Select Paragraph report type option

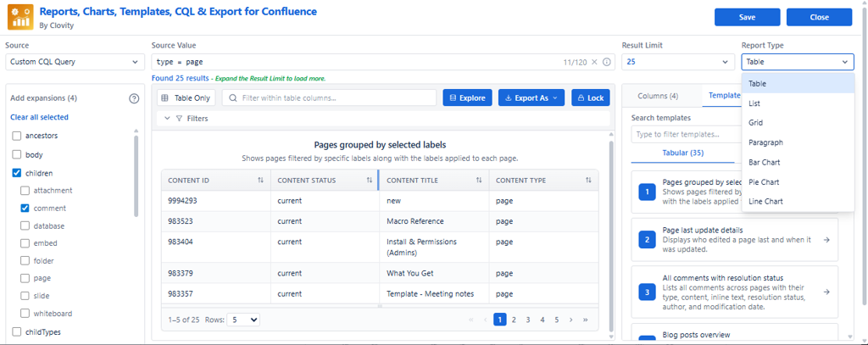[798, 142]
